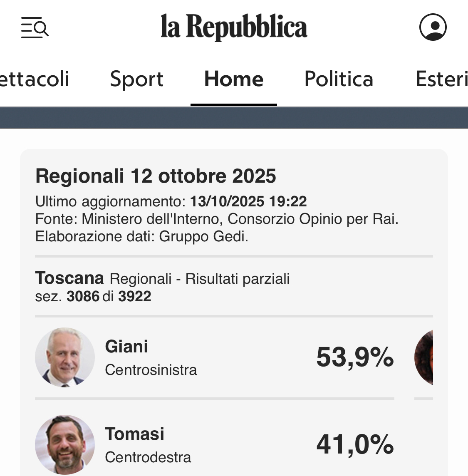
Task: Click the Tomasi candidate name
Action: (134, 434)
